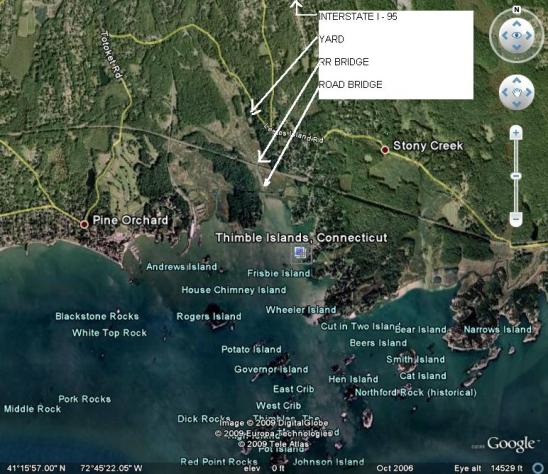This screenshot has width=548, height=474.
Task: Rotate view right with look joystick arrow
Action: (528, 35)
